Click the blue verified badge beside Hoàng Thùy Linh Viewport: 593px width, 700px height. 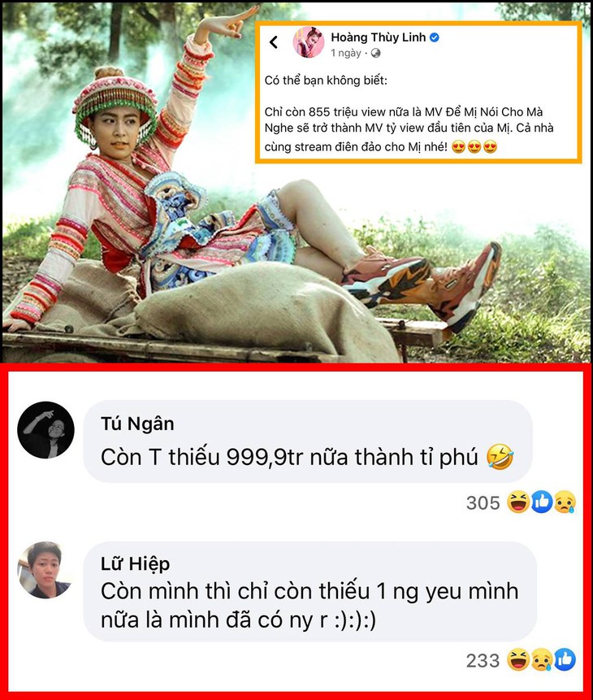tap(434, 37)
